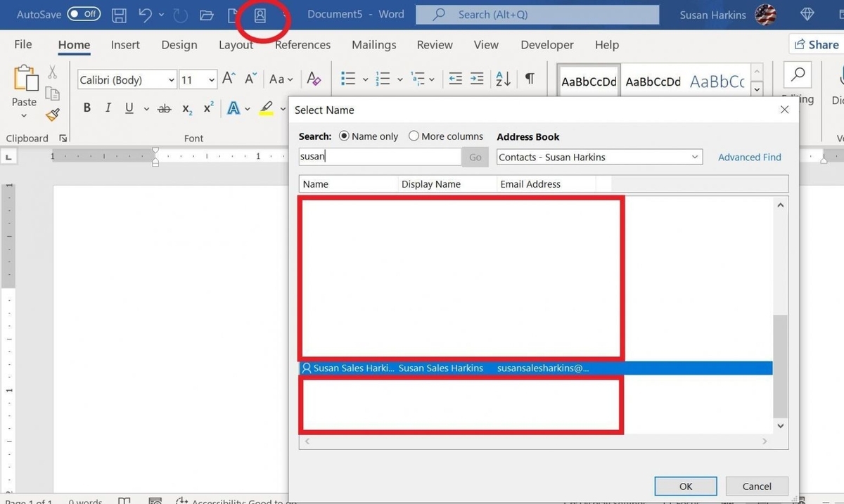Turn AutoSave on
The image size is (844, 504).
pyautogui.click(x=84, y=13)
